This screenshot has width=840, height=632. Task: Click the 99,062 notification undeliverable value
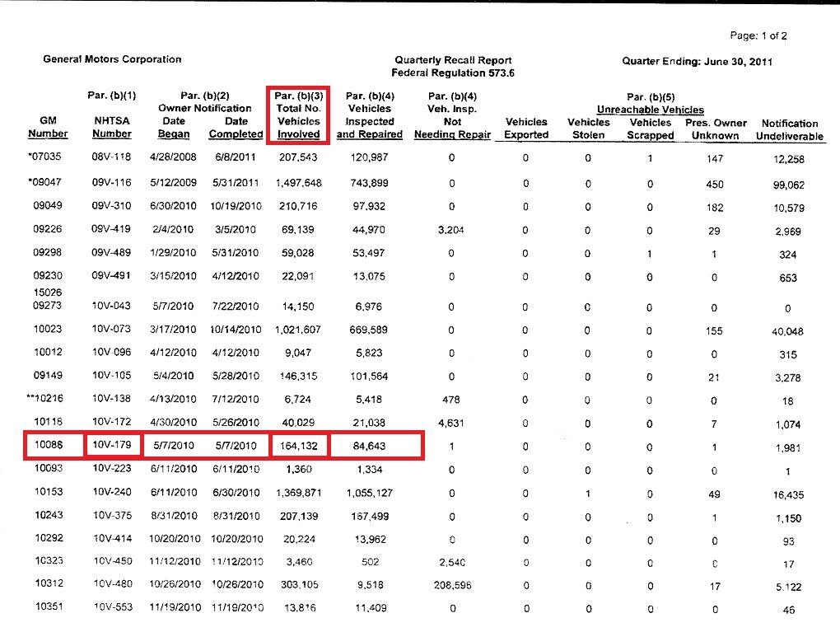tap(789, 185)
